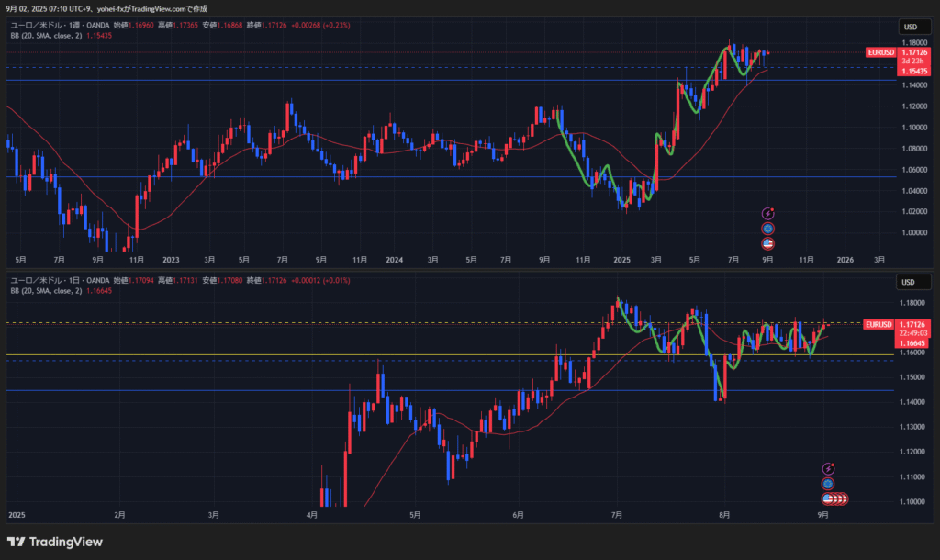Click the 1.06000 label on the weekly price scale
This screenshot has width=940, height=560.
(914, 170)
